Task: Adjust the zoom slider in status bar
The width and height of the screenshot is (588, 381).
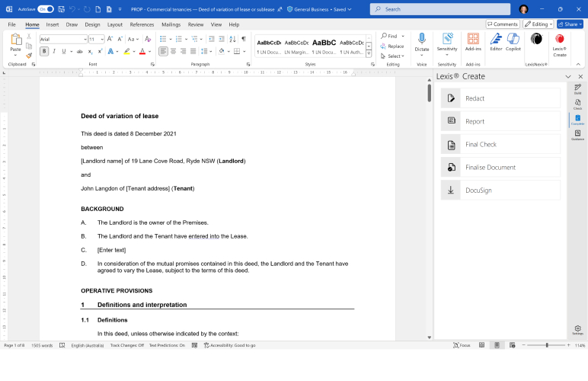Action: point(547,345)
